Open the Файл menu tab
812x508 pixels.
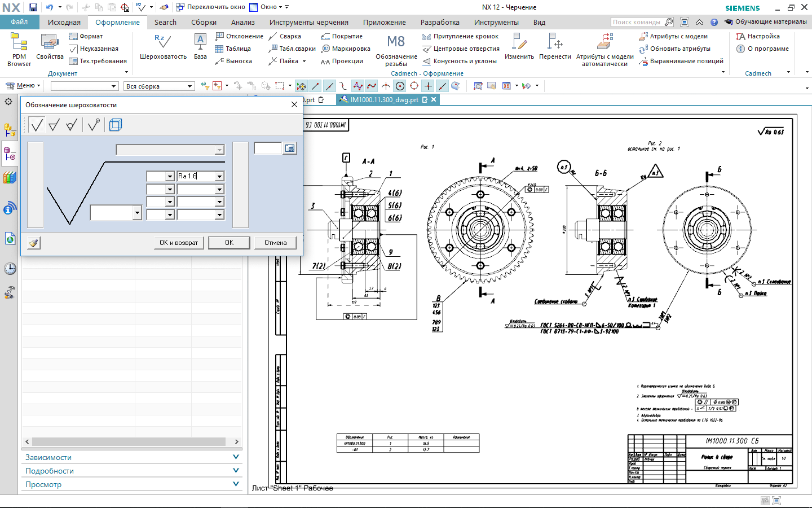pos(19,22)
